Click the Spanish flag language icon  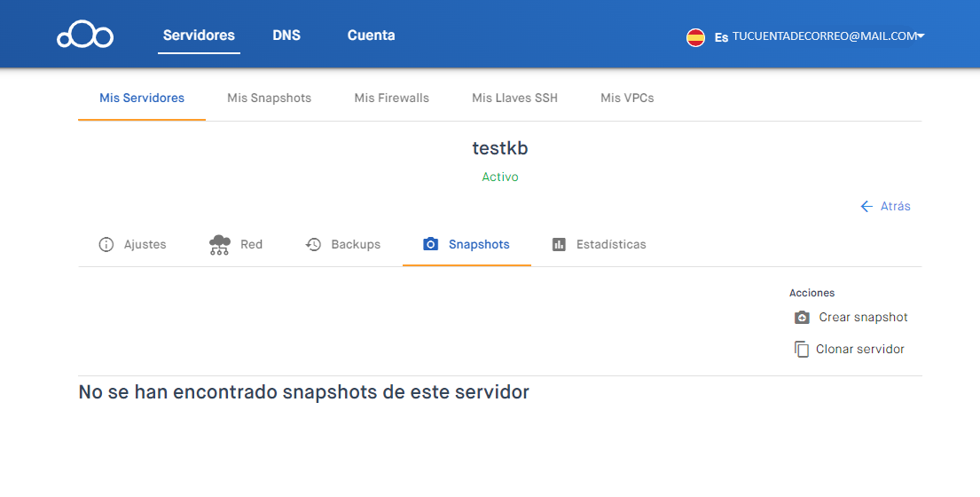coord(695,37)
